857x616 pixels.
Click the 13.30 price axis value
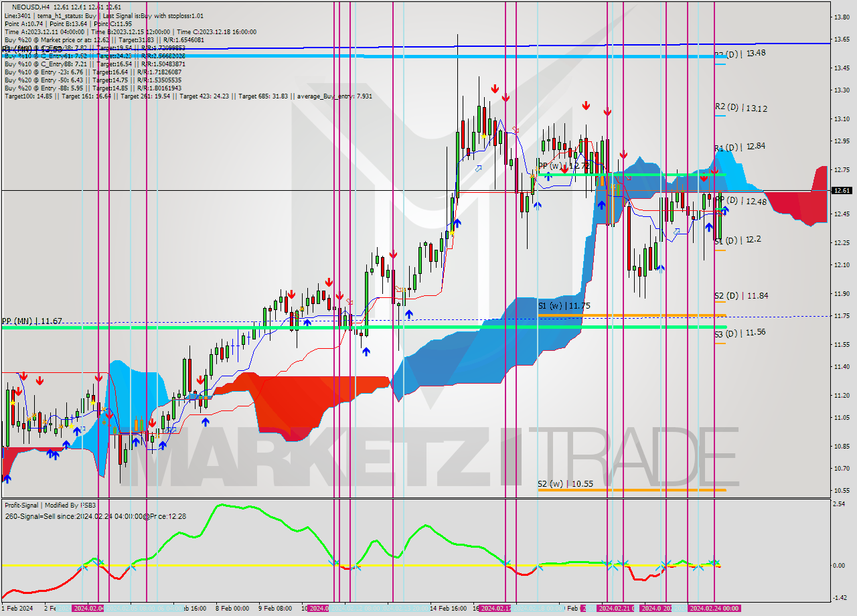[x=841, y=90]
